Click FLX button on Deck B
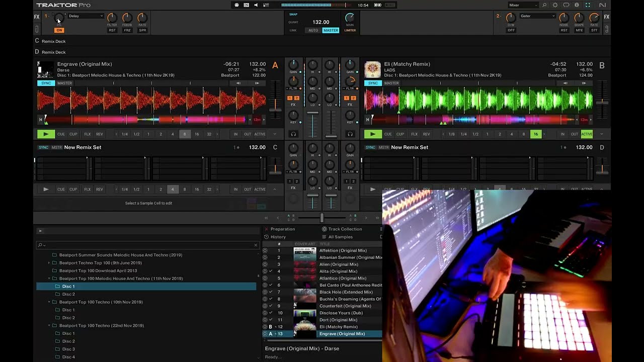Screen dimensions: 644x362 [414, 134]
